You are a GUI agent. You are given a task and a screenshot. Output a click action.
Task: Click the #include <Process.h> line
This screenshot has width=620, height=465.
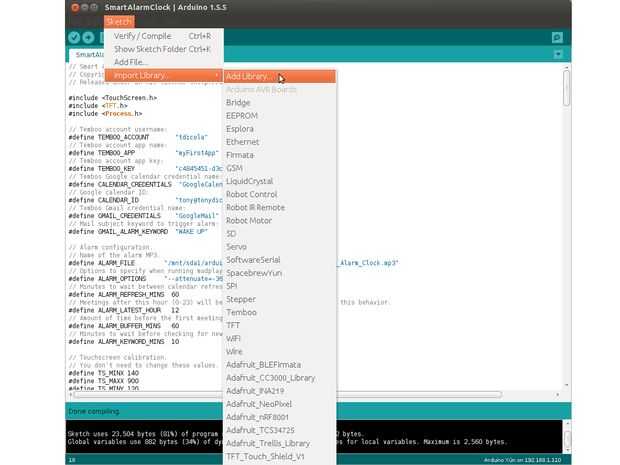(x=105, y=113)
